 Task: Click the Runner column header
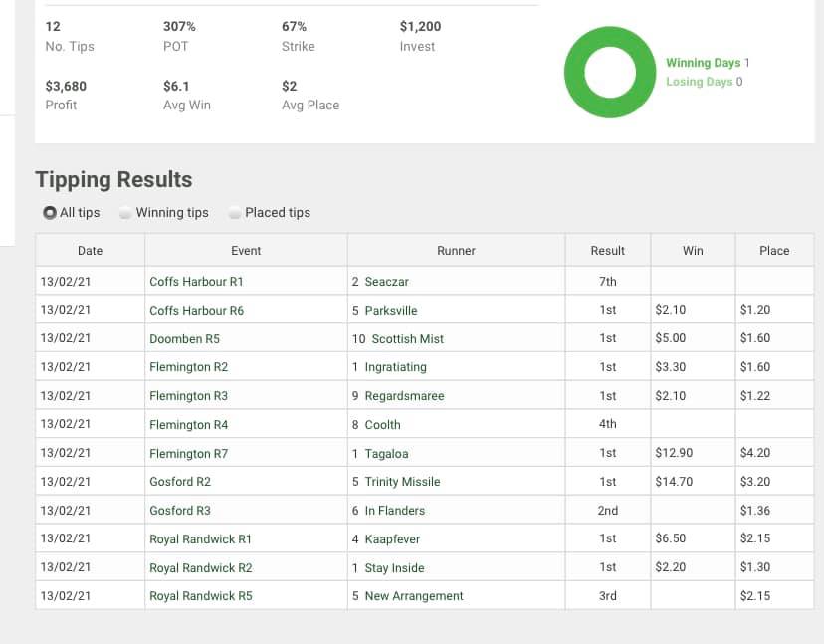456,251
